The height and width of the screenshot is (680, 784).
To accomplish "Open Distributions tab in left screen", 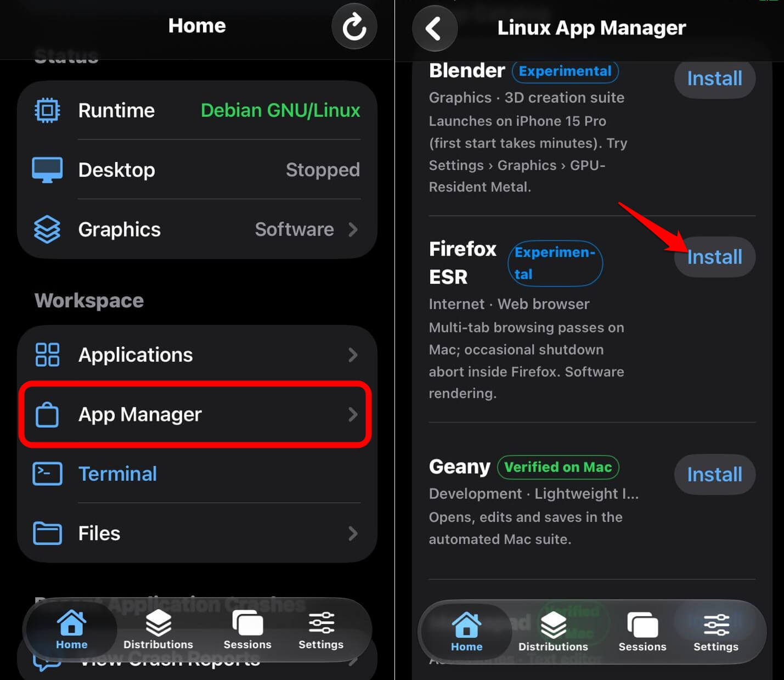I will [x=158, y=630].
